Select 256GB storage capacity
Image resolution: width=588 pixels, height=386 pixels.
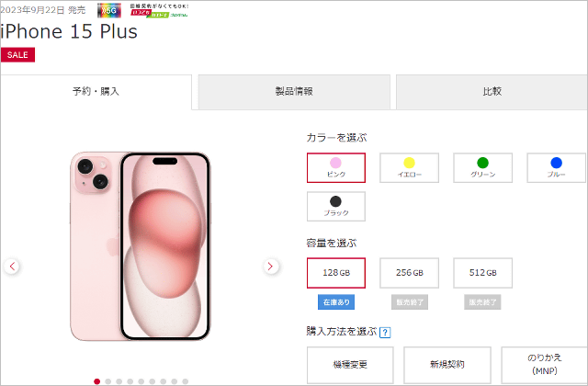pyautogui.click(x=409, y=273)
